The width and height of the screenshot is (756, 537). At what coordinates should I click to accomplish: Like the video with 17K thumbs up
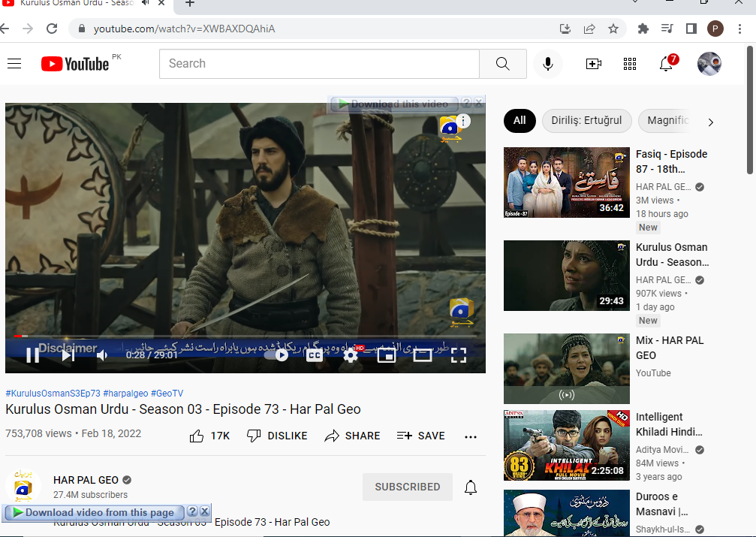[209, 436]
